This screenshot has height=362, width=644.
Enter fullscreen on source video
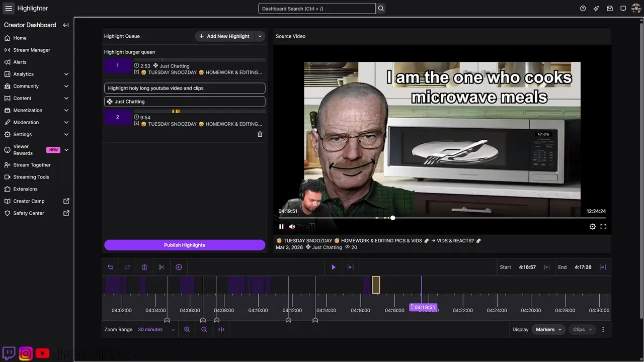click(603, 227)
